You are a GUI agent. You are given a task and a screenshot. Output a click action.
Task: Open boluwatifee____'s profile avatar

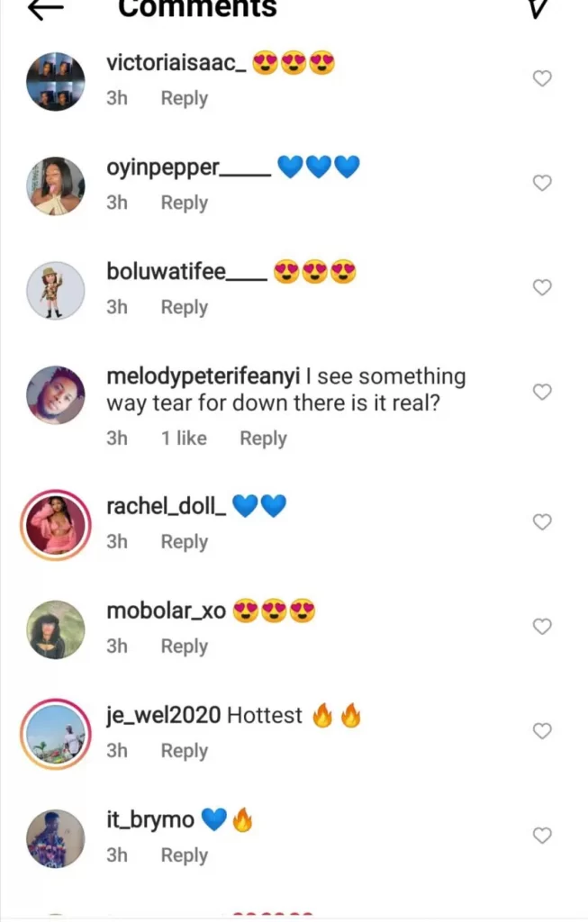tap(56, 290)
